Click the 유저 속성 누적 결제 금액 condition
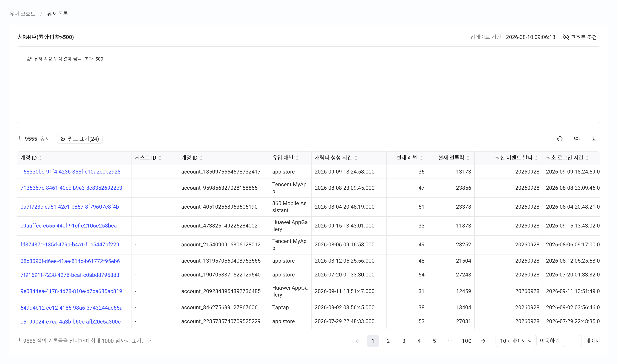 (65, 59)
